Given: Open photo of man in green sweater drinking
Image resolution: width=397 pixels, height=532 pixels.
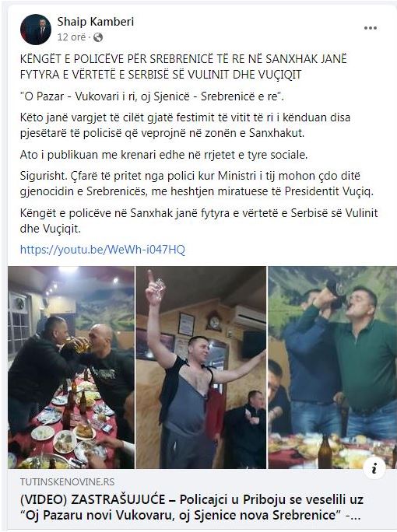Looking at the screenshot, I should (x=332, y=367).
